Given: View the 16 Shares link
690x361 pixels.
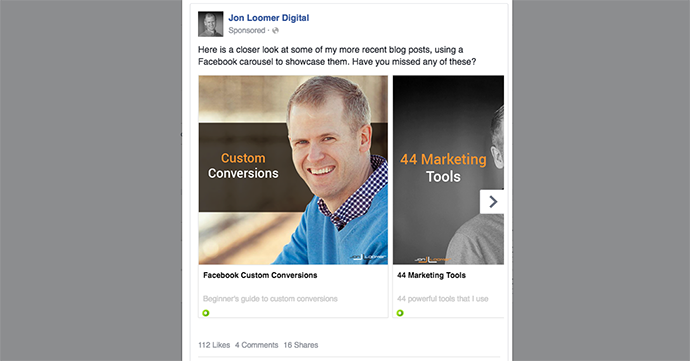Looking at the screenshot, I should click(x=301, y=345).
